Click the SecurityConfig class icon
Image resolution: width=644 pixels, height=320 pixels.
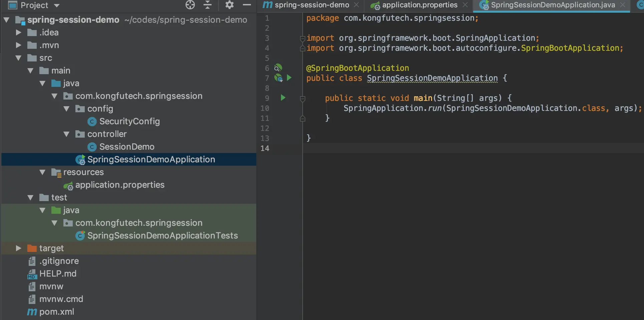click(x=92, y=122)
